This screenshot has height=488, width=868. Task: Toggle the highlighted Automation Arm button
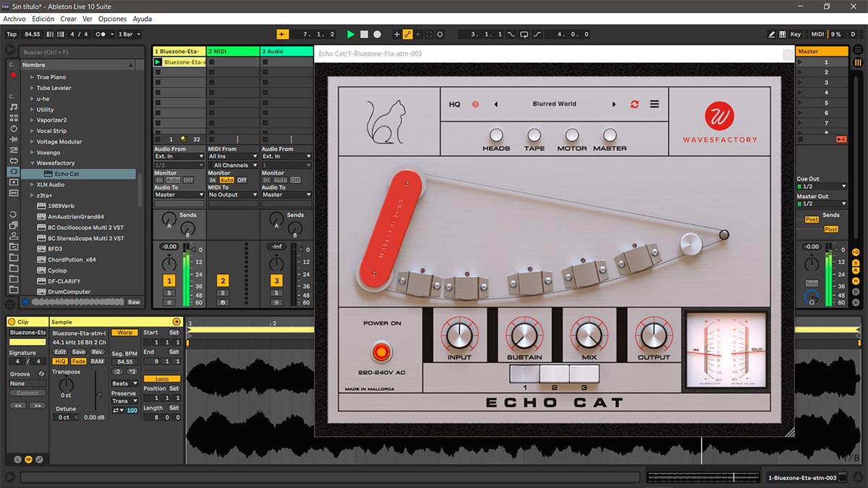(x=408, y=34)
